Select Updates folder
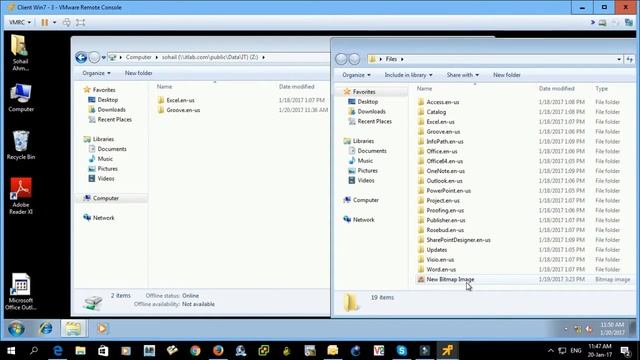 pyautogui.click(x=436, y=249)
